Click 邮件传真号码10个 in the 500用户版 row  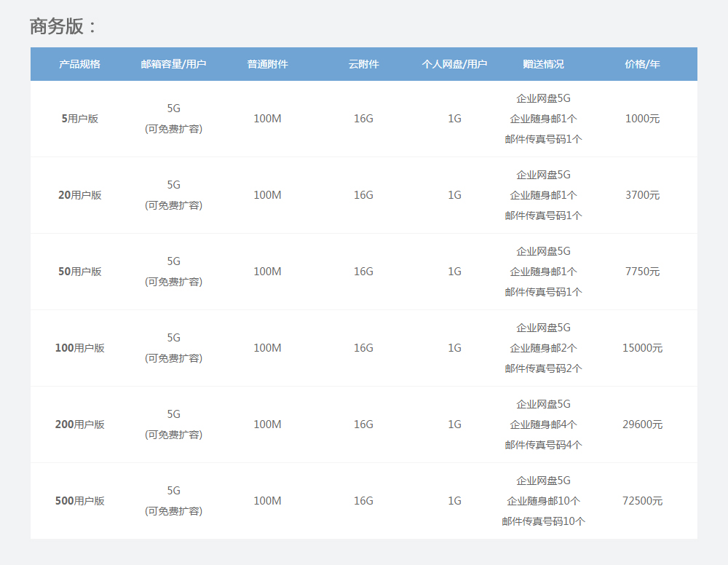coord(543,521)
